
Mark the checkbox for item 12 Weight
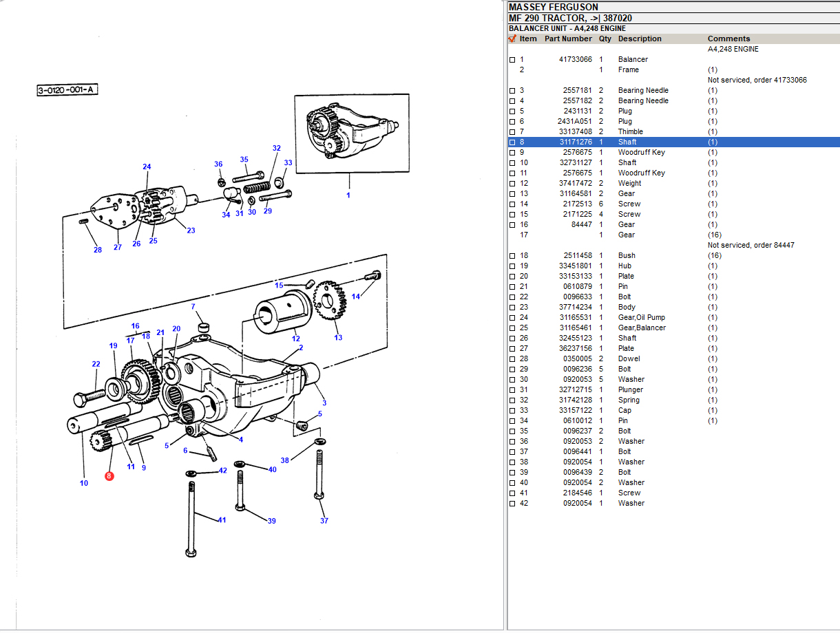tap(512, 184)
